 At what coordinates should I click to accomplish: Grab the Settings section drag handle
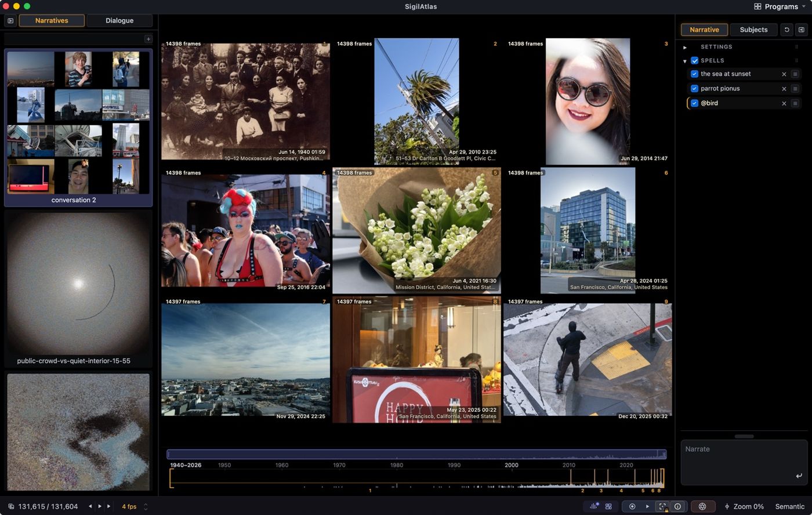(796, 47)
